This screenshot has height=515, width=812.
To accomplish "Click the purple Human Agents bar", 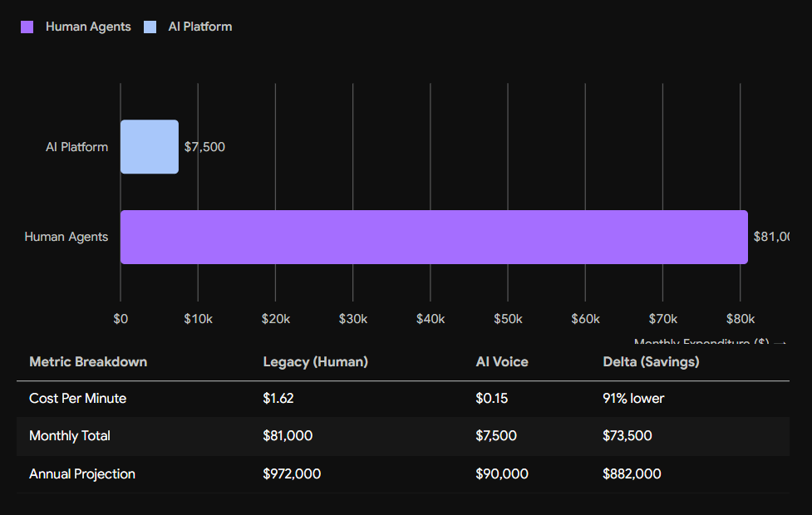I will [434, 237].
